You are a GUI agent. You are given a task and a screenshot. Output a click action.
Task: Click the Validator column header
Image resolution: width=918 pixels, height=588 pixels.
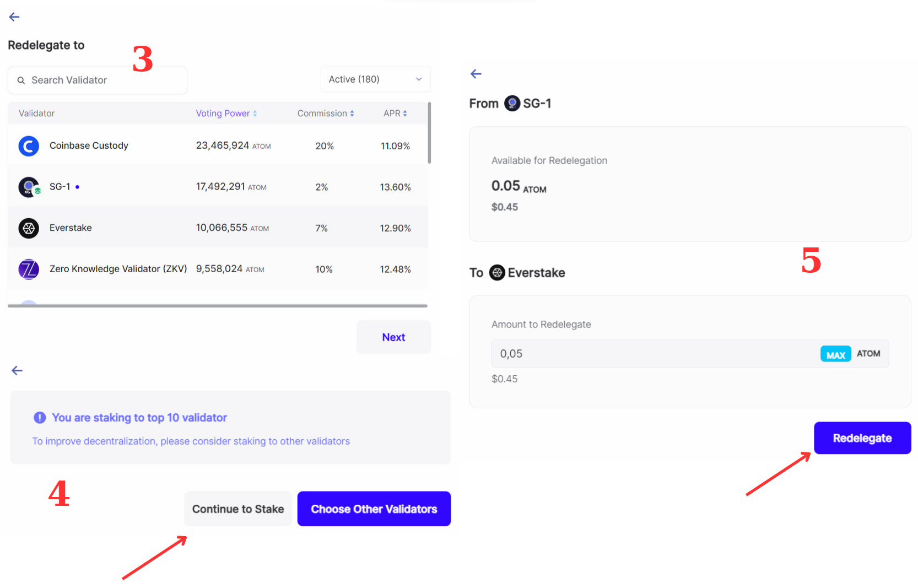click(x=36, y=114)
